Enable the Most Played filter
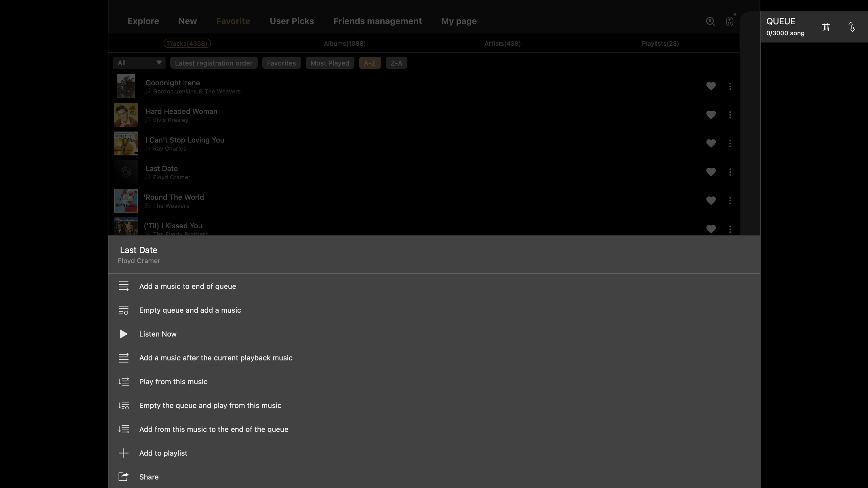Screen dimensions: 868x488 [x=330, y=63]
